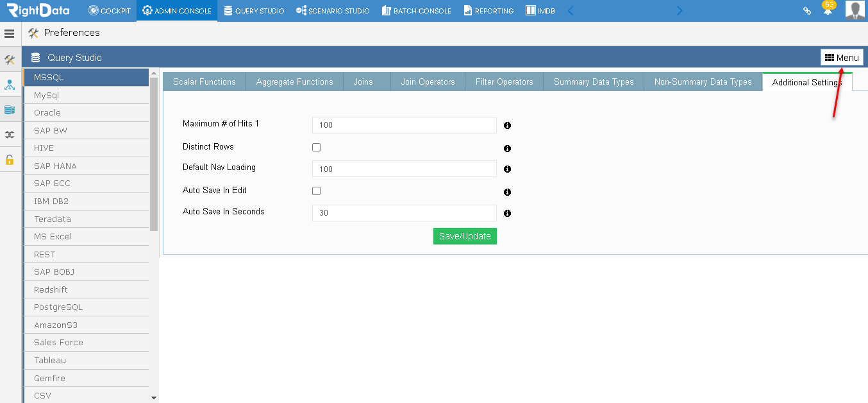Select Tableau in the list
868x403 pixels.
[x=86, y=360]
